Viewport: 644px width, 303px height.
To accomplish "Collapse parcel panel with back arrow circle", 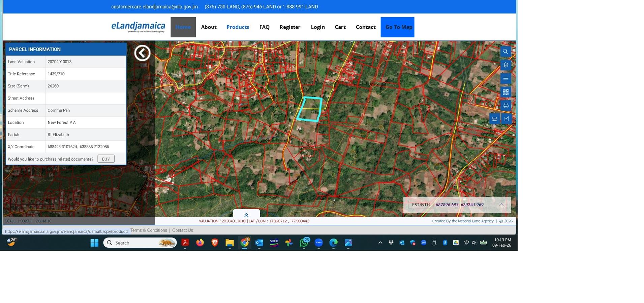I will tap(142, 53).
